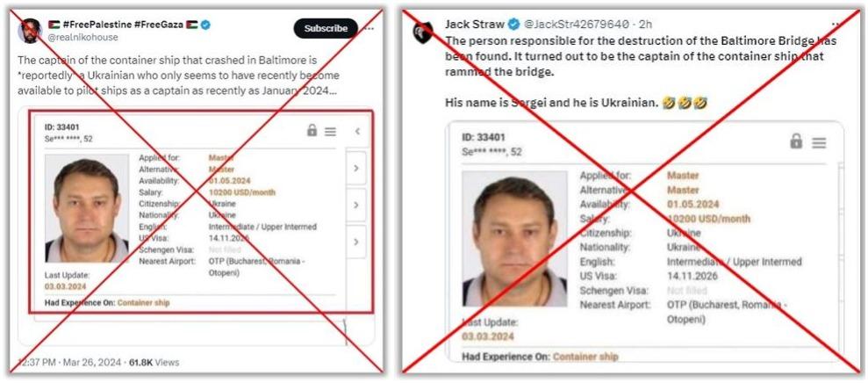The width and height of the screenshot is (868, 383).
Task: Click Container ship link in right card
Action: coord(585,357)
